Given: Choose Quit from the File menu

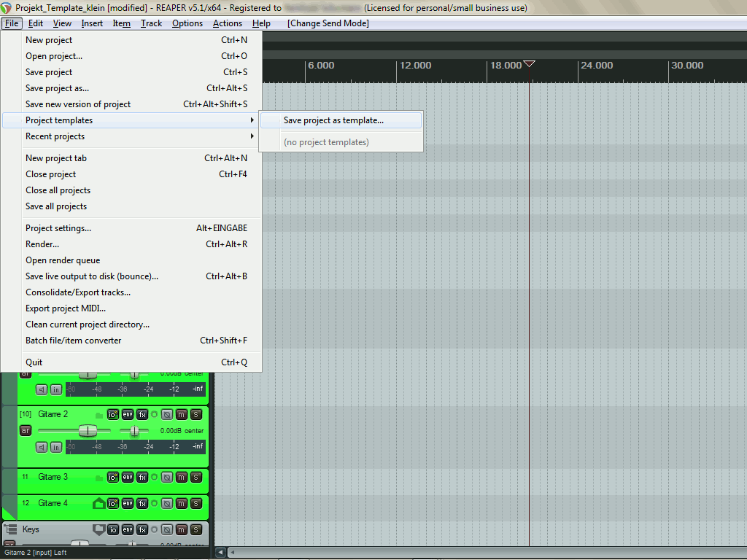Looking at the screenshot, I should pyautogui.click(x=132, y=362).
